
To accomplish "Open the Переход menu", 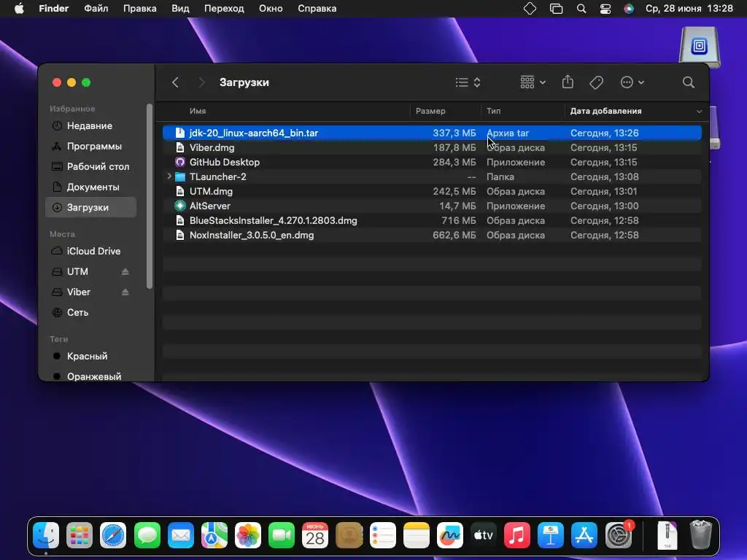I will coord(224,9).
